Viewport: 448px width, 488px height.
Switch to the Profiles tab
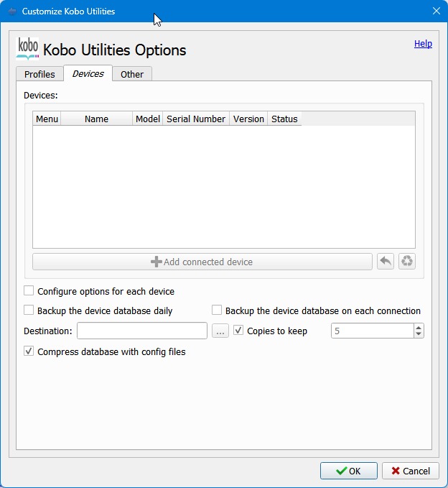pos(39,74)
